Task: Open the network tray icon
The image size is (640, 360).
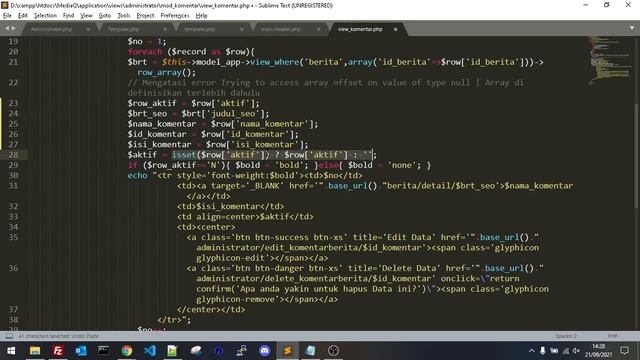Action: click(565, 351)
